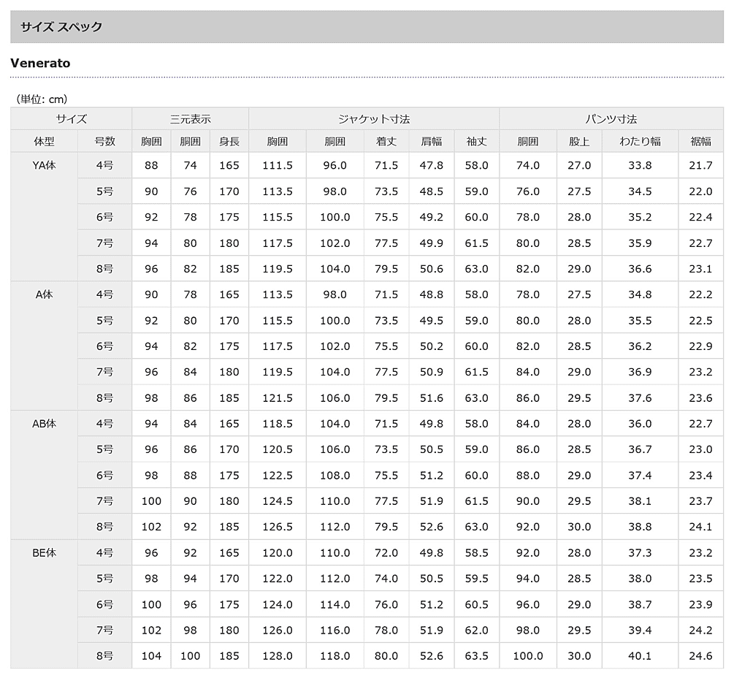Select the 三元表示 group header
Screen dimensions: 734x700
click(x=190, y=119)
